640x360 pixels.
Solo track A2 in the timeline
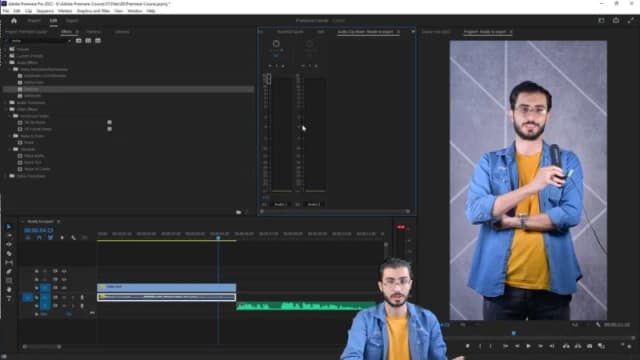pyautogui.click(x=73, y=306)
